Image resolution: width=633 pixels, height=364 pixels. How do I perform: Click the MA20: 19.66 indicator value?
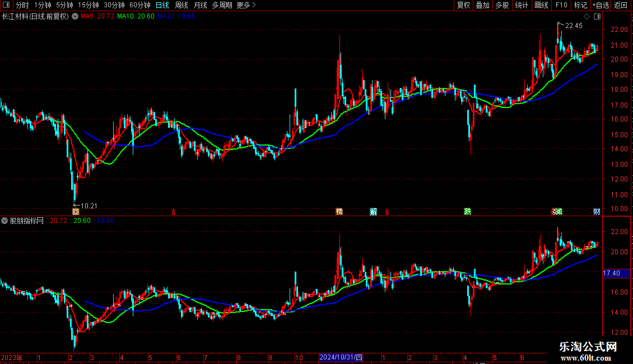(176, 17)
